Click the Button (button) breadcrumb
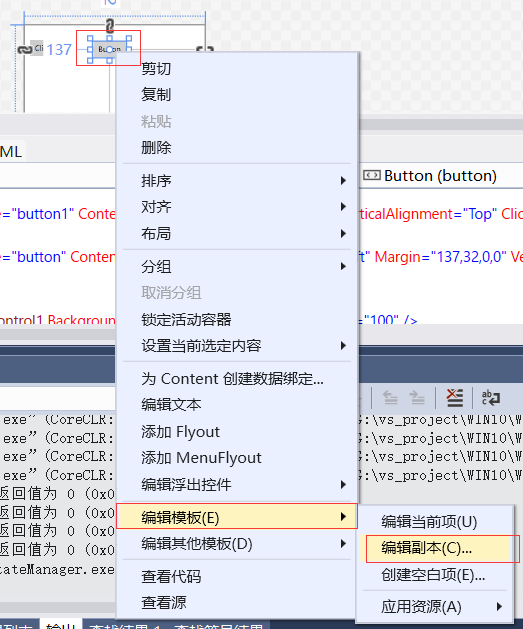 pos(430,176)
